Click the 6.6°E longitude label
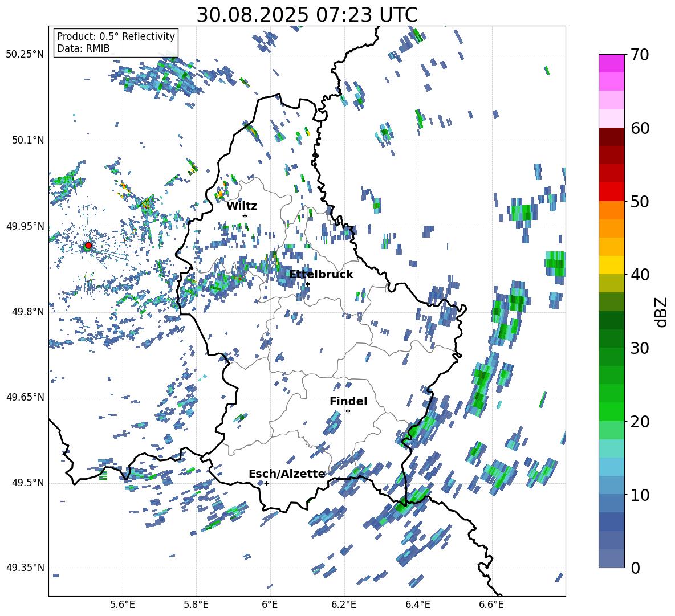Viewport: 675px width, 616px height. tap(491, 605)
